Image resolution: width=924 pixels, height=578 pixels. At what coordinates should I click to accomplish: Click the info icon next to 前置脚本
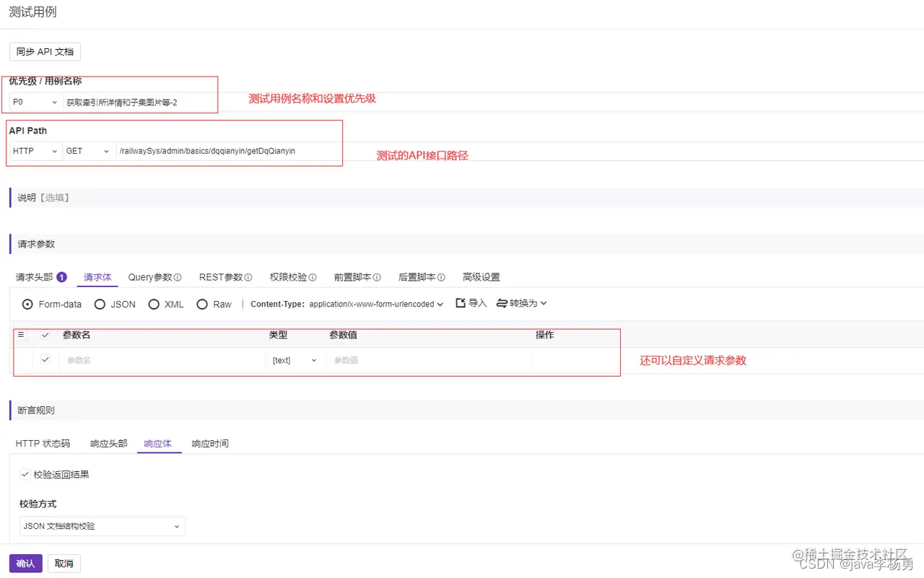(376, 277)
